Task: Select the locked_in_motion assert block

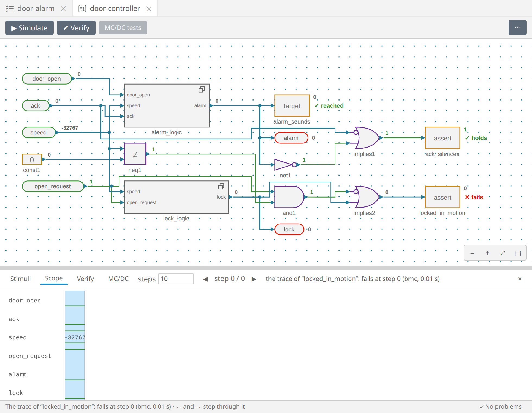Action: tap(442, 197)
